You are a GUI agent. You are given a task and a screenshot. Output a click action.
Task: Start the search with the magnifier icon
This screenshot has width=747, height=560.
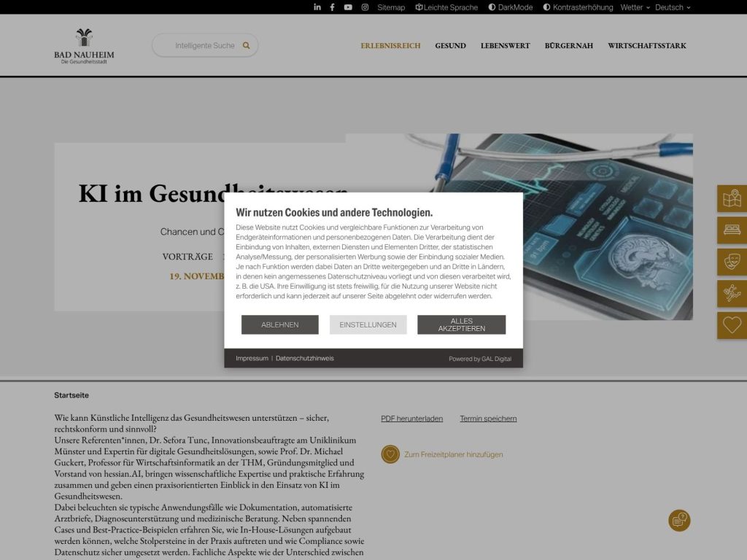(247, 44)
